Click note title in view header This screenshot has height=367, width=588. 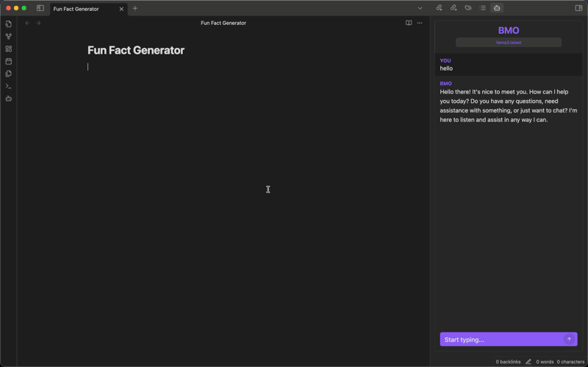pos(223,23)
